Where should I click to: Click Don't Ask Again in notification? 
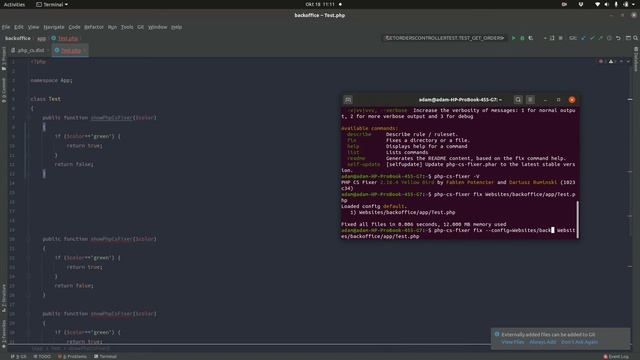(x=579, y=342)
